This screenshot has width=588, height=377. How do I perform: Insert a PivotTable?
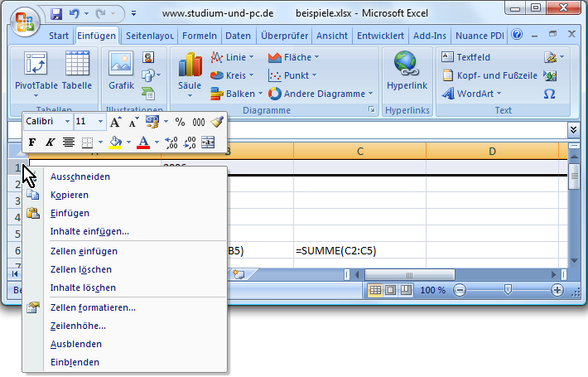click(x=36, y=75)
